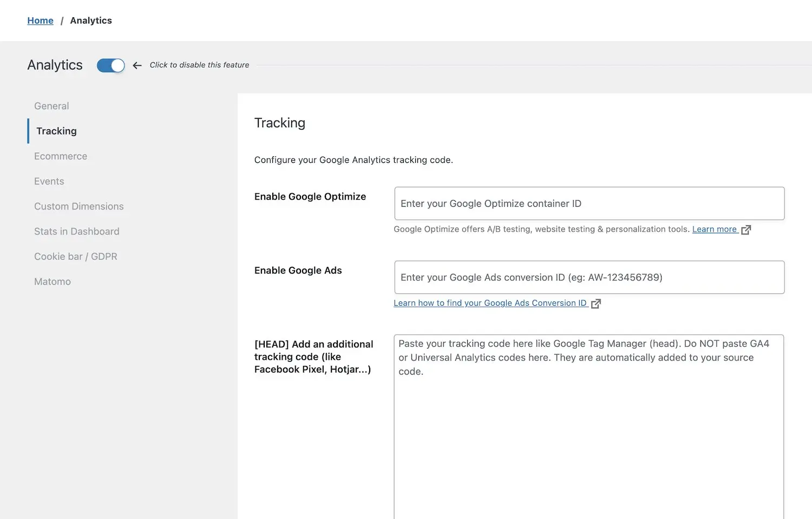Switch to the Events tab
This screenshot has height=519, width=812.
click(x=49, y=181)
